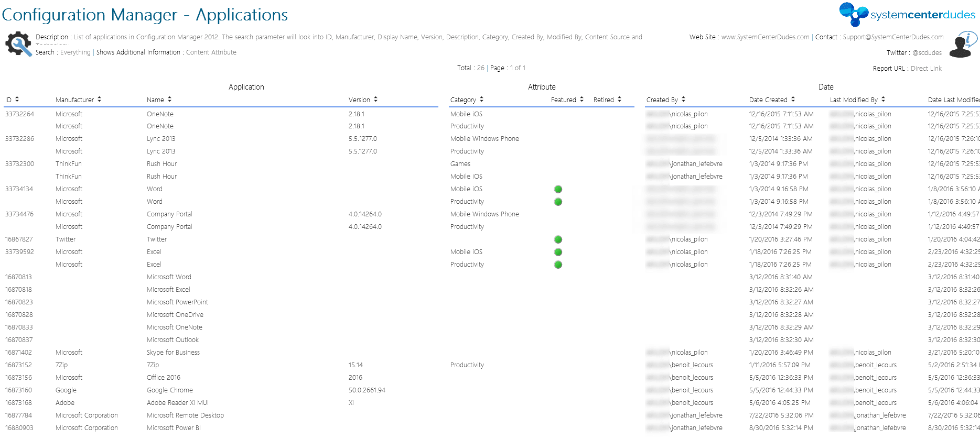Sort by ID column arrows
Viewport: 980px width, 439px height.
[x=17, y=100]
